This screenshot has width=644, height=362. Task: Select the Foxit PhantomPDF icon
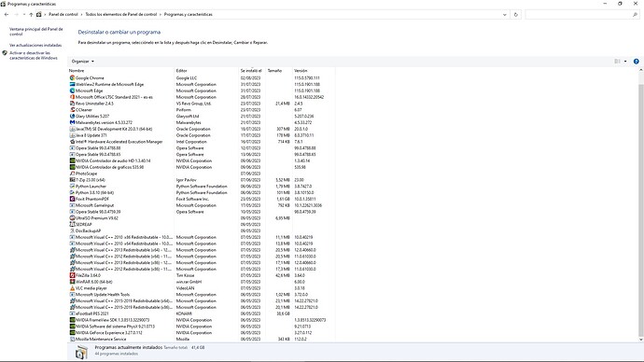coord(72,199)
